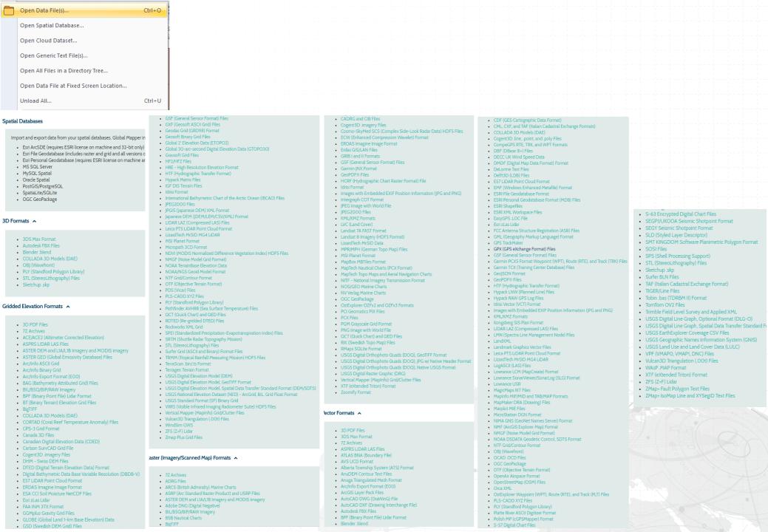Open Garmin JNX Format link
768x532 pixels.
[358, 168]
